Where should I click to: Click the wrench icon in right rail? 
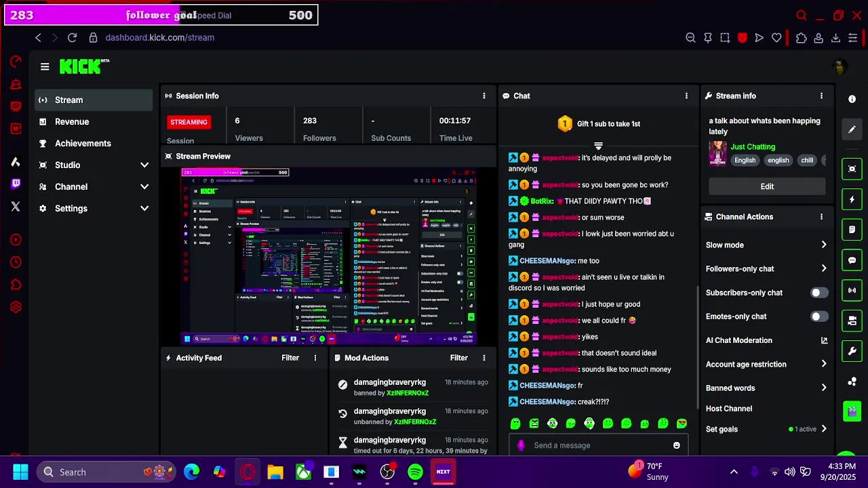[x=852, y=351]
